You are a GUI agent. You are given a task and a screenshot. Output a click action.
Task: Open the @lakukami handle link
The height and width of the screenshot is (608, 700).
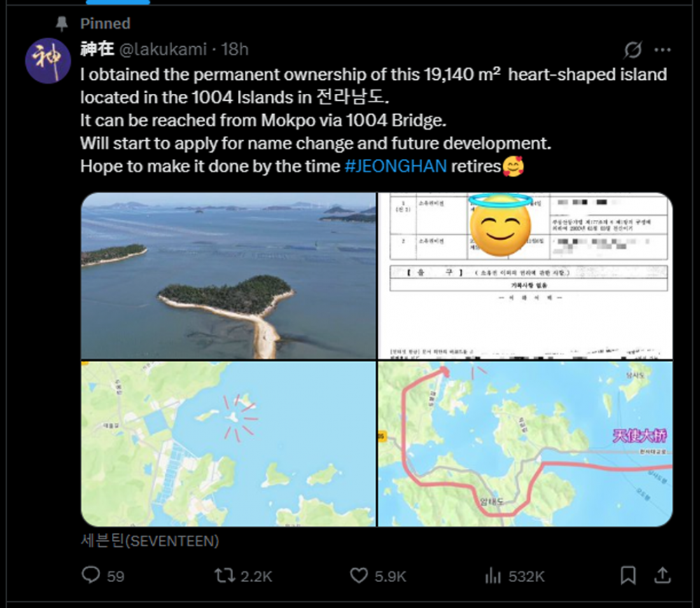164,49
